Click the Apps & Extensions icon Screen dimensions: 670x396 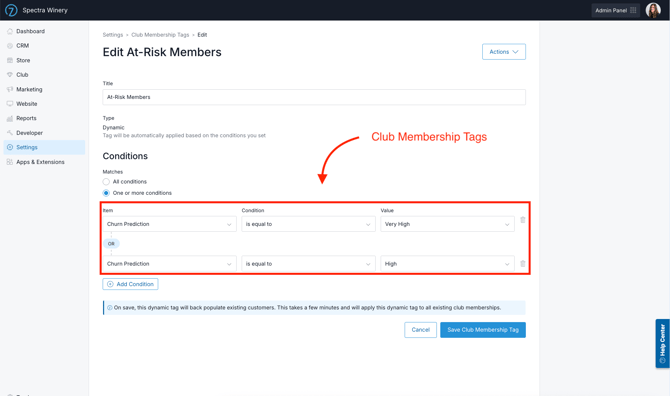click(10, 162)
